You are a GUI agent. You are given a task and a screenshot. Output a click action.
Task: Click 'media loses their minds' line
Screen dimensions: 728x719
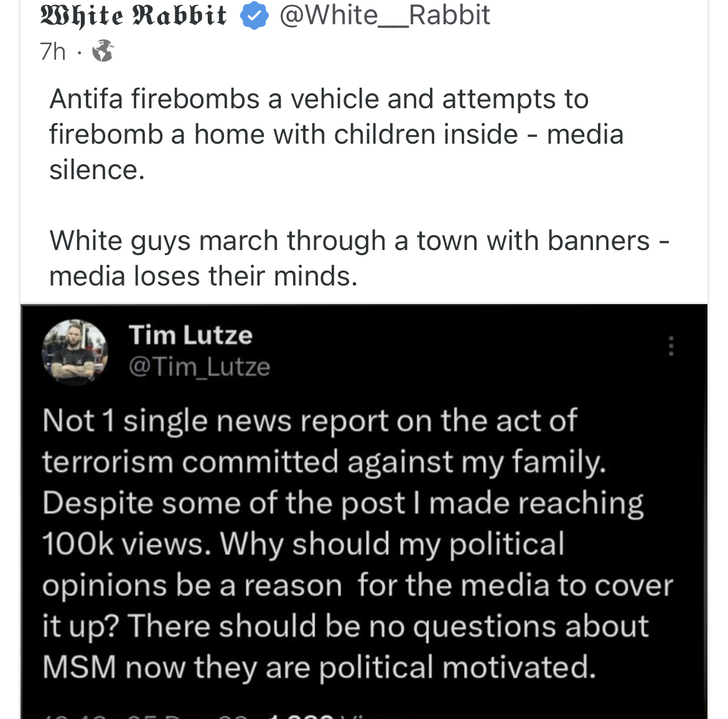tap(203, 276)
